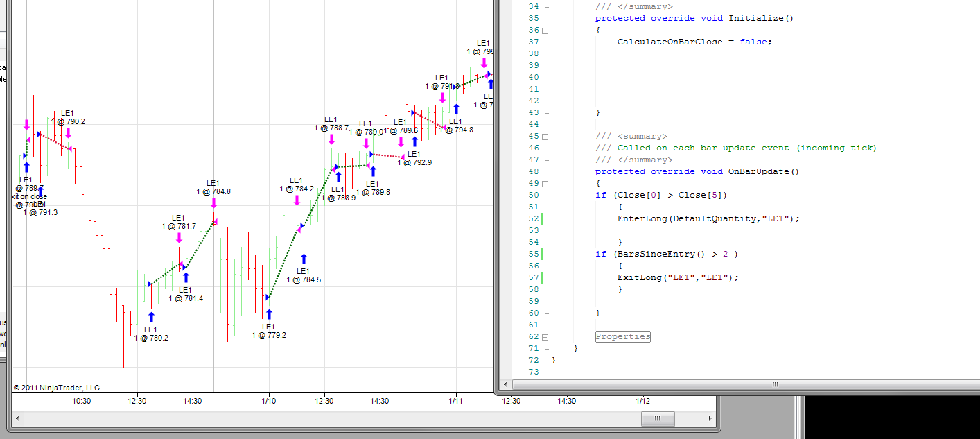Viewport: 980px width, 439px height.
Task: Click line number 52 in the margin
Action: tap(533, 218)
